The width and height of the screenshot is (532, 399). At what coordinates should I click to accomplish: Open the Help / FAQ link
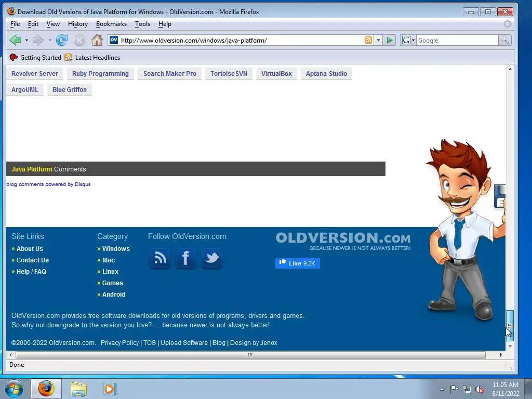[x=32, y=271]
